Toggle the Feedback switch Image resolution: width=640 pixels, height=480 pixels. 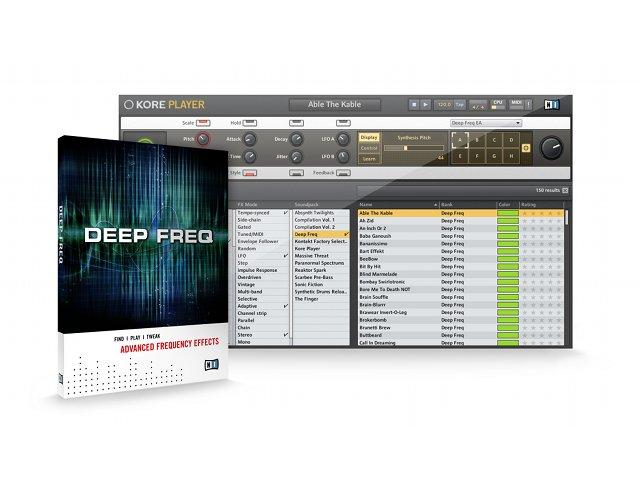(344, 173)
